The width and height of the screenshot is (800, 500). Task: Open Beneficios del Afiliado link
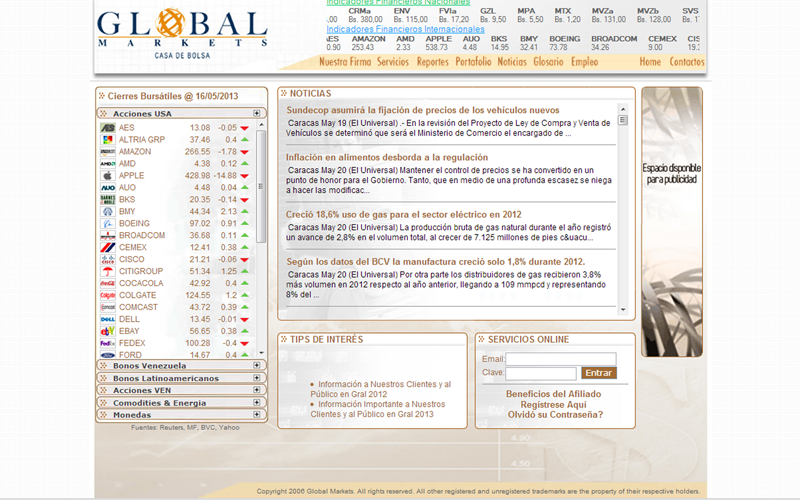coord(554,394)
